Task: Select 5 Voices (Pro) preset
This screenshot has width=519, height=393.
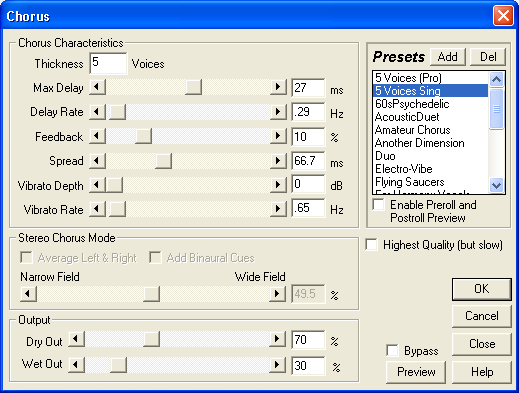Action: tap(431, 78)
